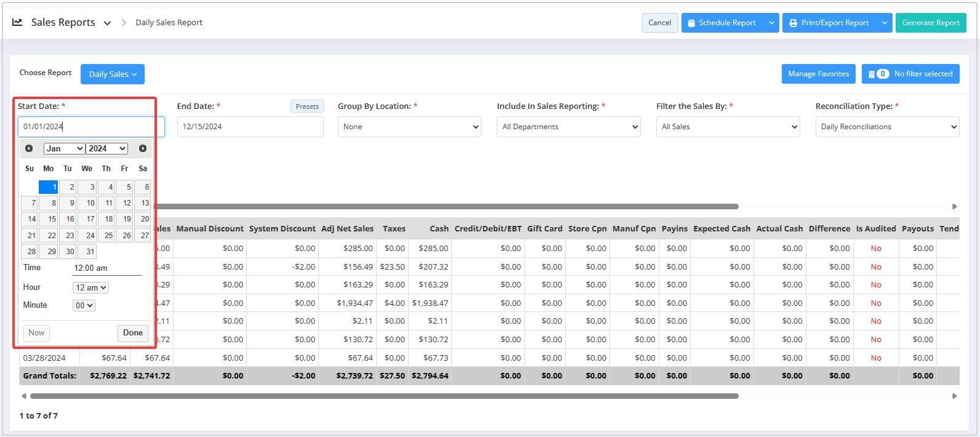The width and height of the screenshot is (980, 437).
Task: Click the End Date input field
Action: (x=250, y=127)
